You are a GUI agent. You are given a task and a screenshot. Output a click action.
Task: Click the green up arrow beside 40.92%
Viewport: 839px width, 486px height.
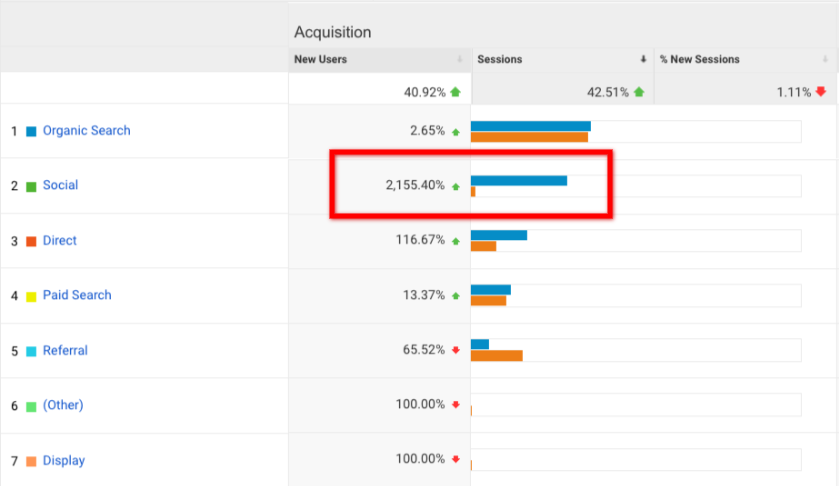click(456, 92)
